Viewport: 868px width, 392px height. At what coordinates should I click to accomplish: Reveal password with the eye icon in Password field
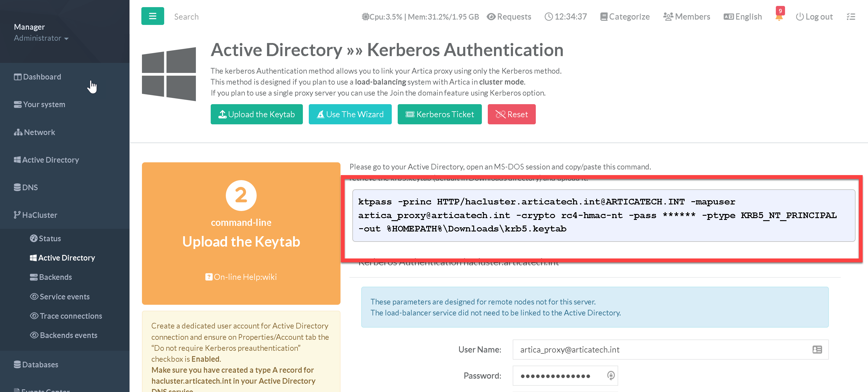pos(610,375)
